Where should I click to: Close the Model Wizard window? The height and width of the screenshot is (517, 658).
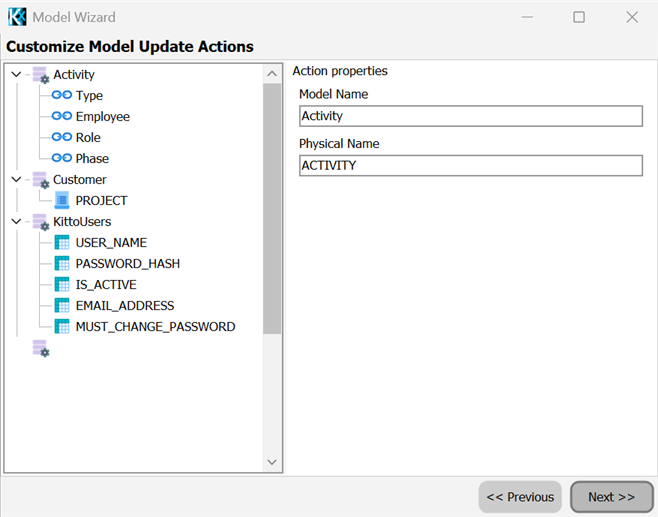(632, 17)
